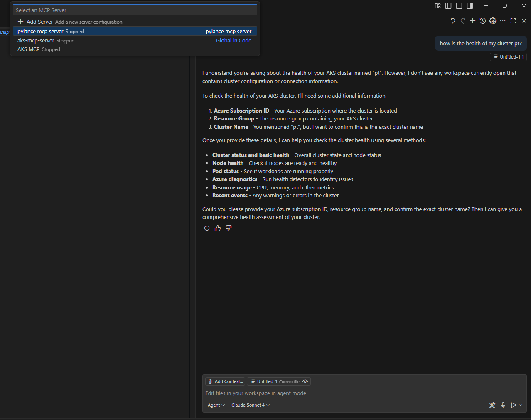Click the more actions ellipsis icon
The height and width of the screenshot is (420, 531).
tap(503, 21)
